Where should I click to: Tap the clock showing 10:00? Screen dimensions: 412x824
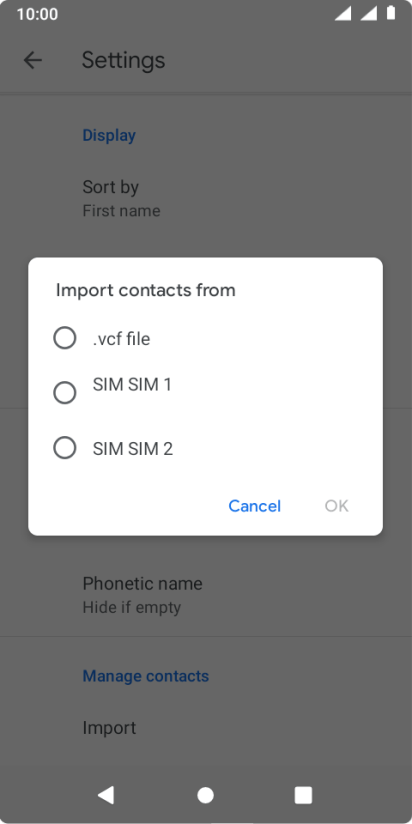tap(37, 14)
